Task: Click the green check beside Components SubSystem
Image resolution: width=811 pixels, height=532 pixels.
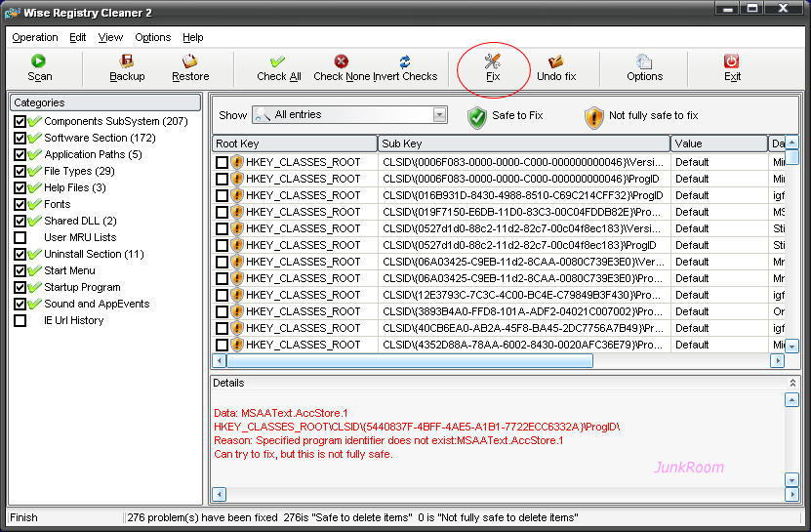Action: [x=35, y=122]
